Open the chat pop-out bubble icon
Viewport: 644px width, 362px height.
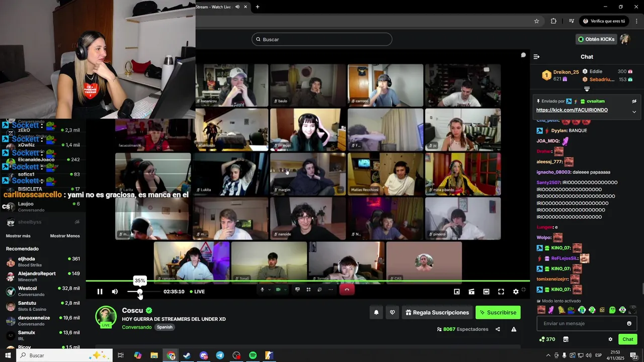(x=523, y=55)
